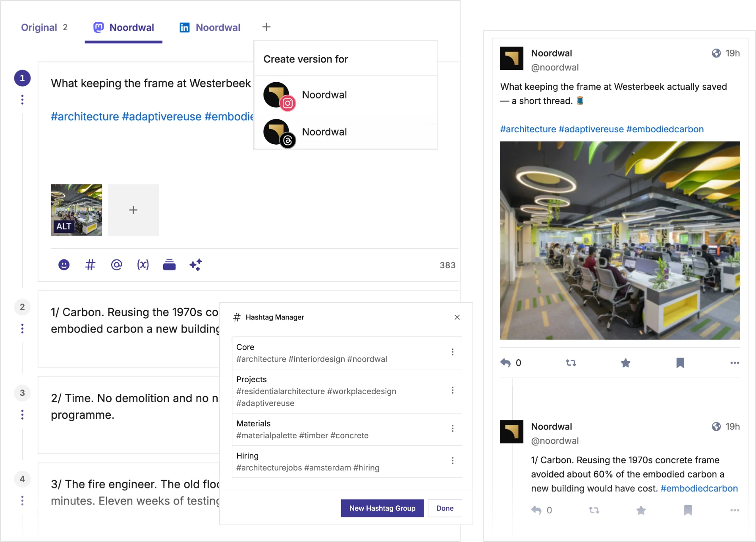The image size is (756, 542).
Task: Click thread step number 4 badge
Action: click(x=22, y=479)
